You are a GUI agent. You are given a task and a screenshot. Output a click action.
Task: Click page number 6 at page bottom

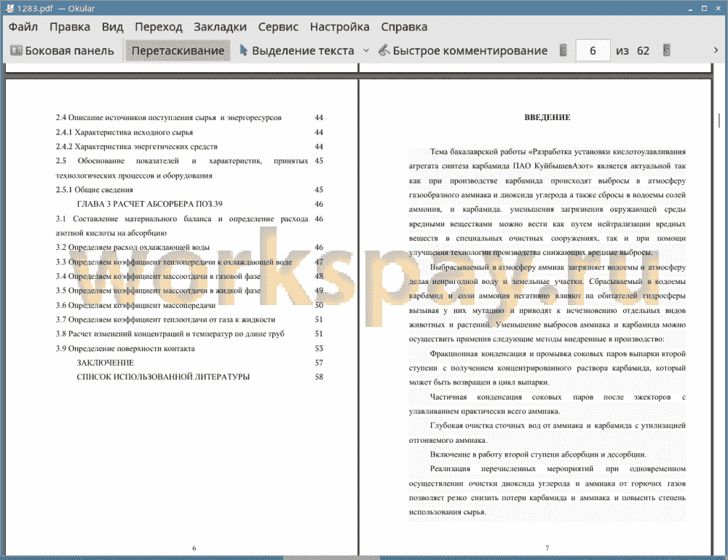194,548
